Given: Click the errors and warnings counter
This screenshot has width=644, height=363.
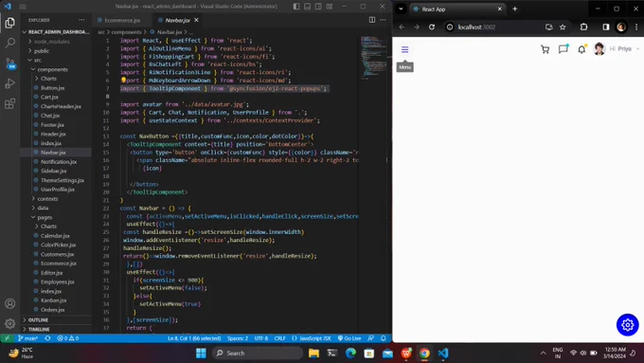Looking at the screenshot, I should [x=68, y=338].
